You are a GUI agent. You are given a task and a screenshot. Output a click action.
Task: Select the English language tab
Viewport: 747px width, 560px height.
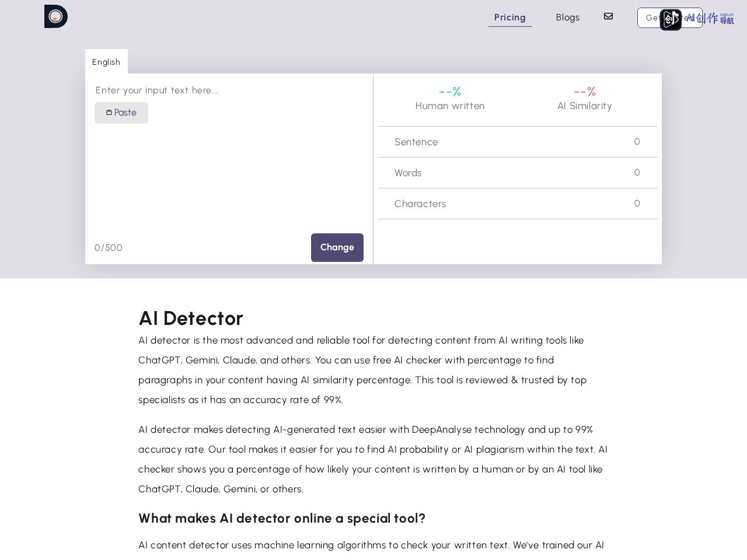106,61
